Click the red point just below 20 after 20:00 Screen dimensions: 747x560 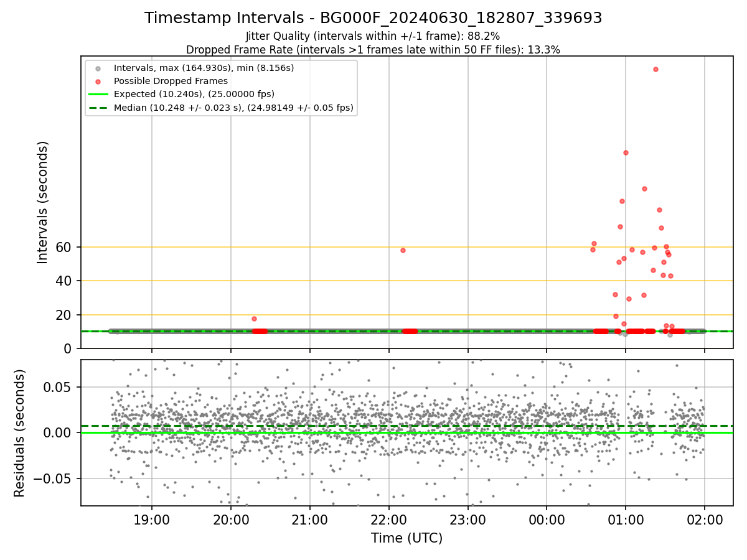(254, 319)
